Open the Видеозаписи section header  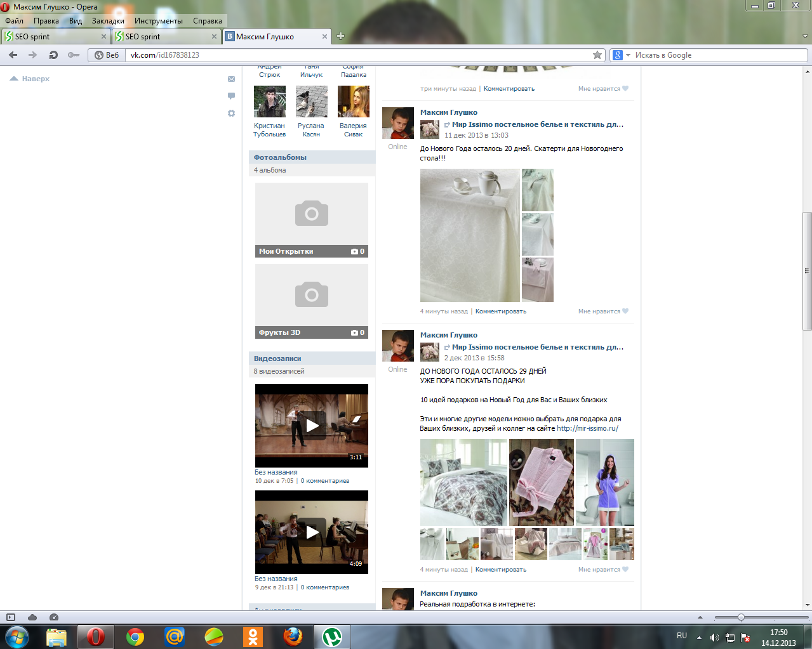coord(277,358)
